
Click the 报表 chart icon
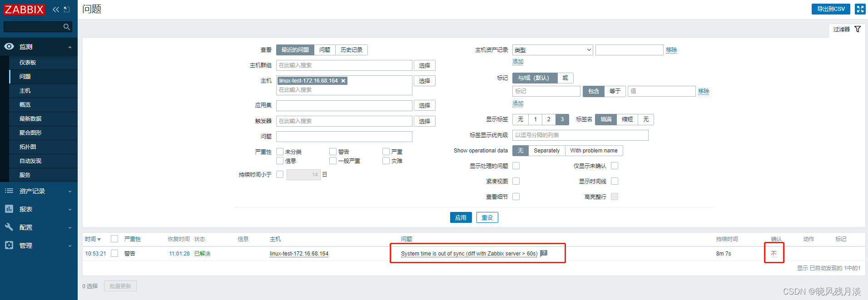tap(9, 209)
